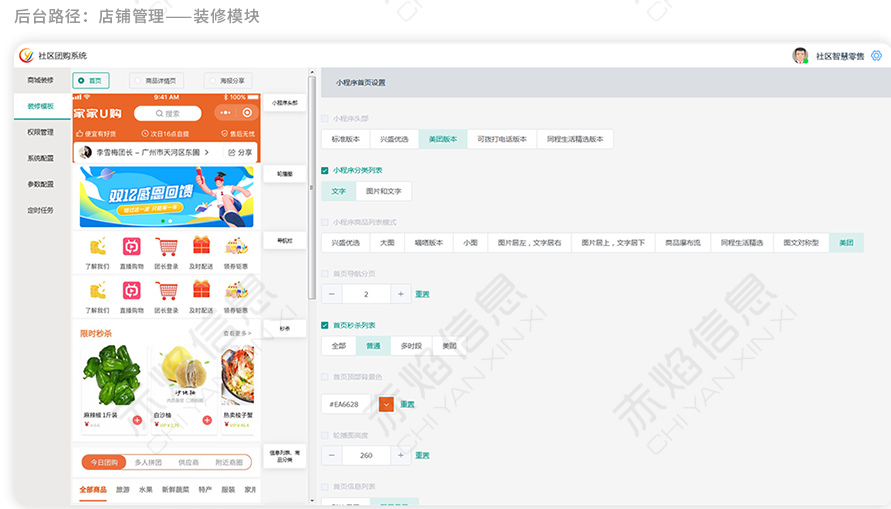Click the 社区团购系统 logo icon
Image resolution: width=891 pixels, height=509 pixels.
pos(27,56)
